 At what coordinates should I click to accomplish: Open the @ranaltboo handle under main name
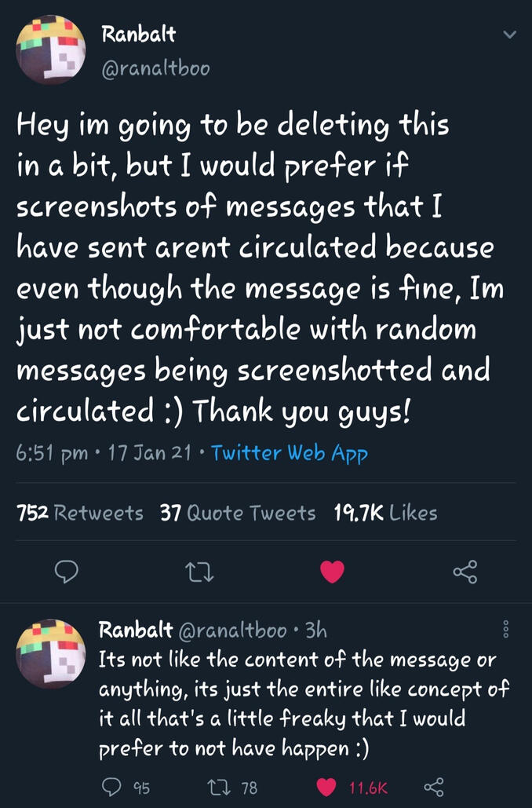[155, 69]
